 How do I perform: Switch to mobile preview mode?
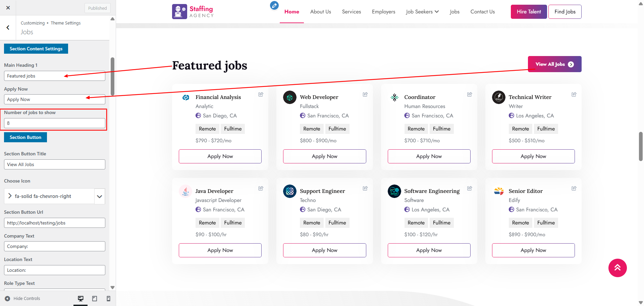[108, 299]
